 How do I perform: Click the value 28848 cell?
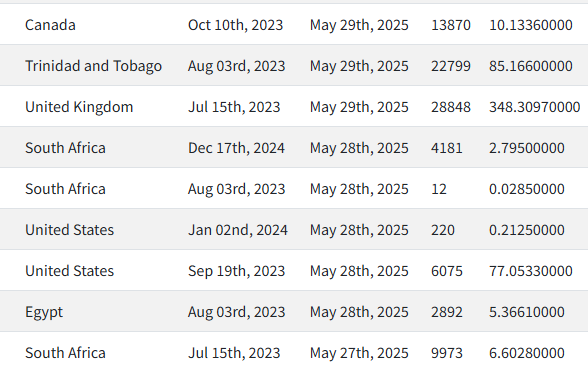tap(451, 107)
